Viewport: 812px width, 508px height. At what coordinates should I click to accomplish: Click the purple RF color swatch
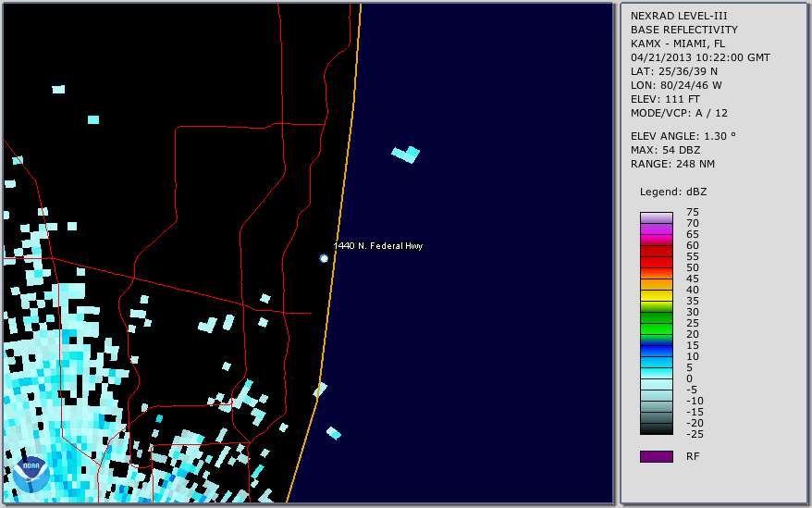coord(656,456)
